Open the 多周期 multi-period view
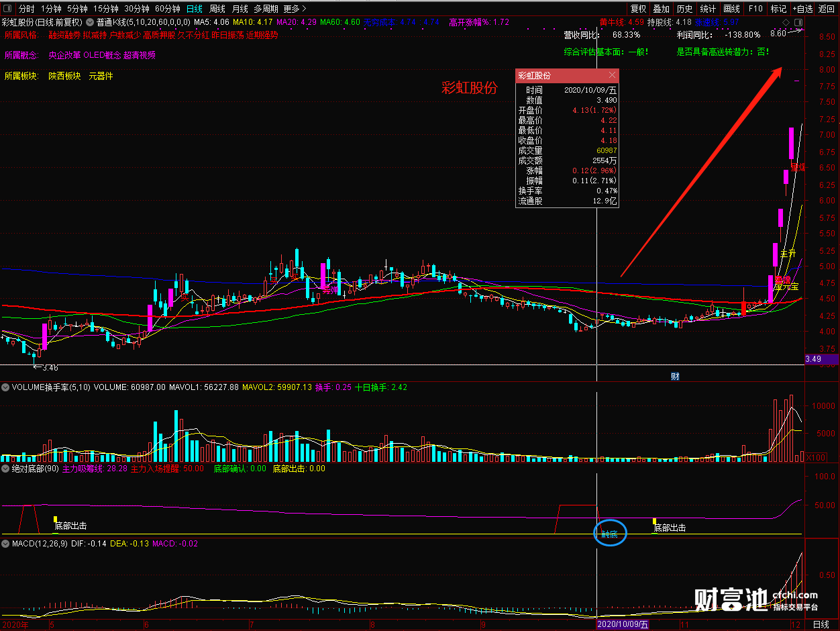Screen dimensions: 840x631 pyautogui.click(x=266, y=9)
